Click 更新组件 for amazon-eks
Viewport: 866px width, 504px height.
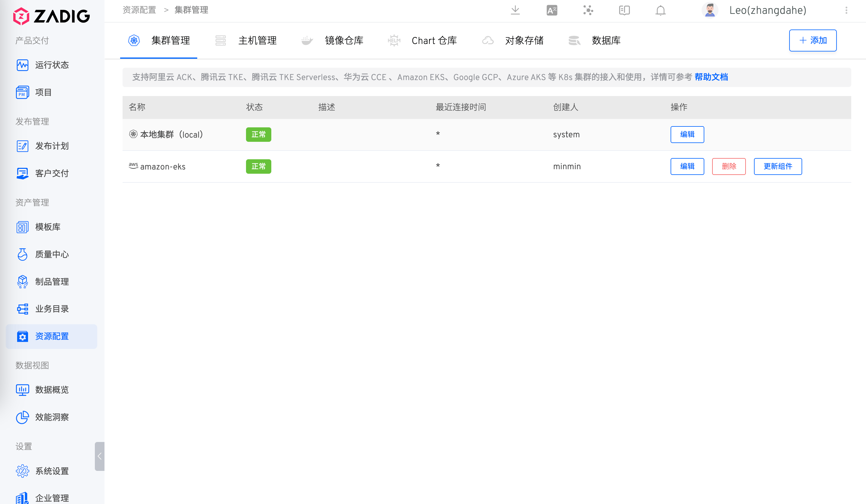click(778, 166)
